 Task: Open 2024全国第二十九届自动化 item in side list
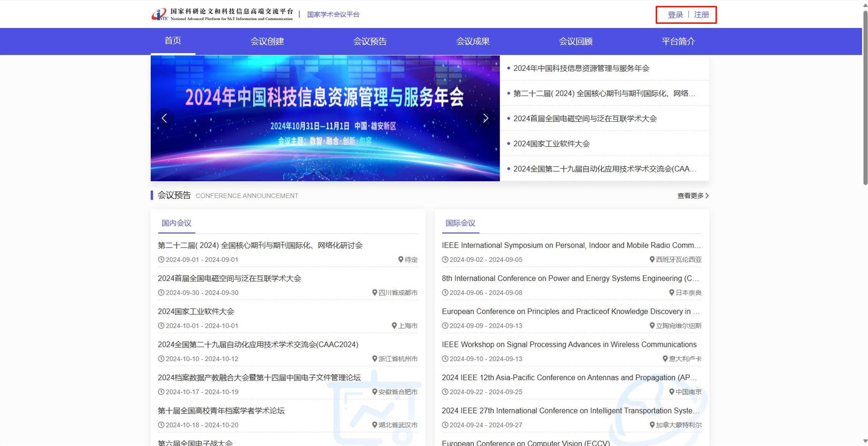point(605,169)
